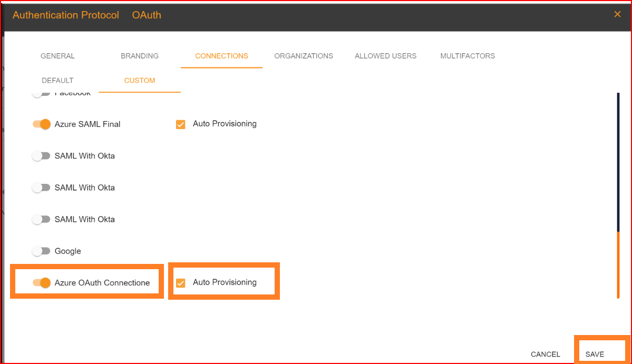Click the OAuth title in header
This screenshot has width=632, height=364.
tap(147, 15)
